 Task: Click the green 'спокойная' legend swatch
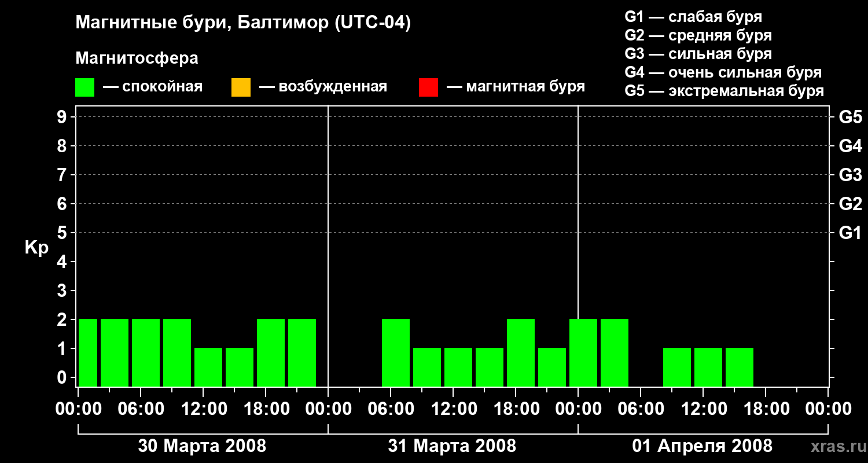coord(85,87)
